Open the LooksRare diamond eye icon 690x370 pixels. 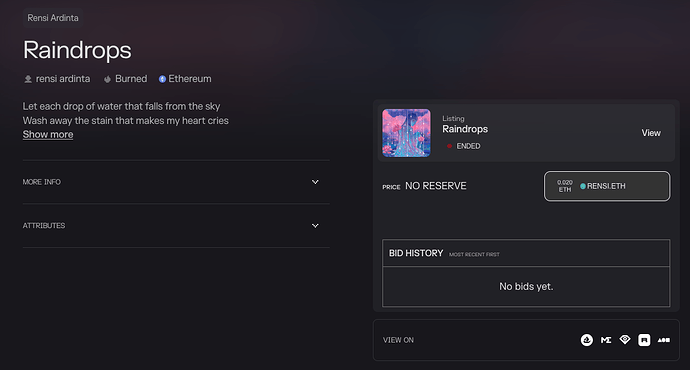click(625, 339)
